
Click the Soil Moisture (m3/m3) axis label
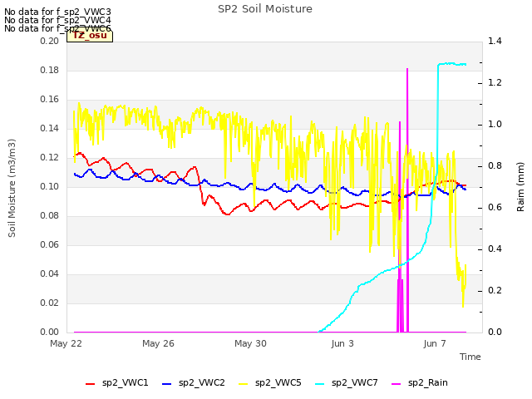pyautogui.click(x=12, y=188)
